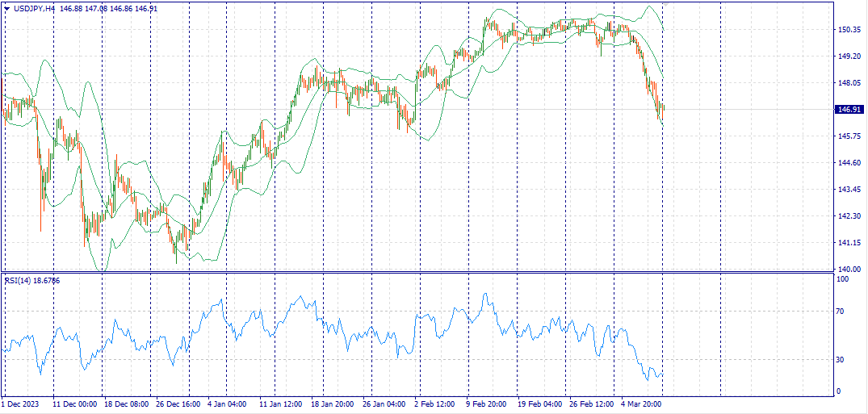Screen dimensions: 868x414
Task: Click the 143.45 price axis value
Action: point(848,190)
